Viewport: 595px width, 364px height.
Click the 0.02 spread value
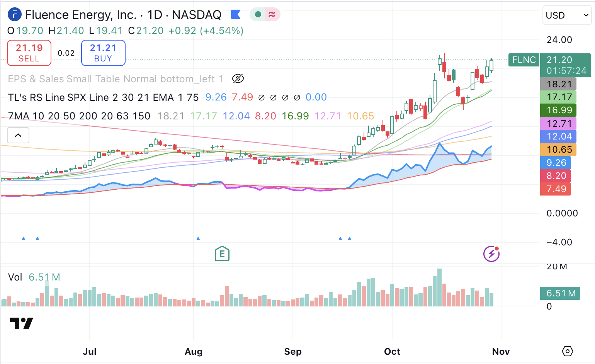pos(66,53)
